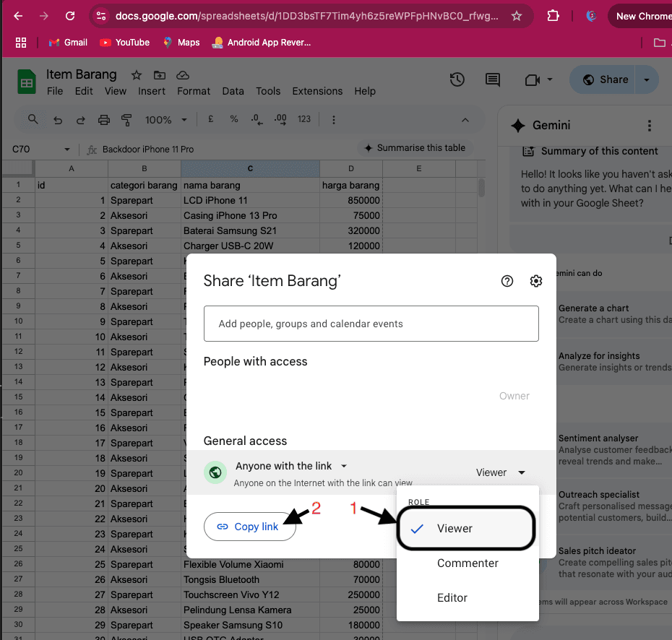Image resolution: width=672 pixels, height=640 pixels.
Task: Click the Summarise this table button
Action: [x=415, y=148]
